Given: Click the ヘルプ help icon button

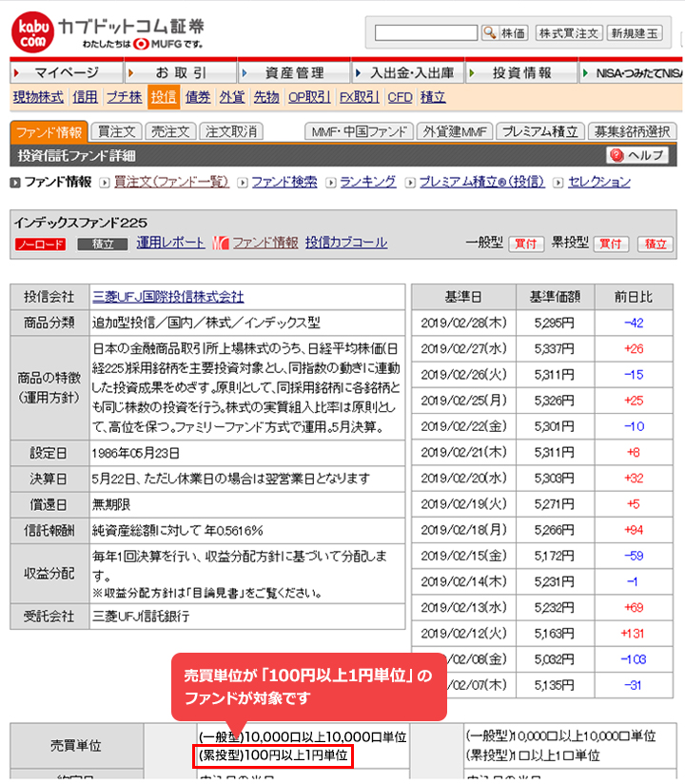Looking at the screenshot, I should click(x=637, y=156).
